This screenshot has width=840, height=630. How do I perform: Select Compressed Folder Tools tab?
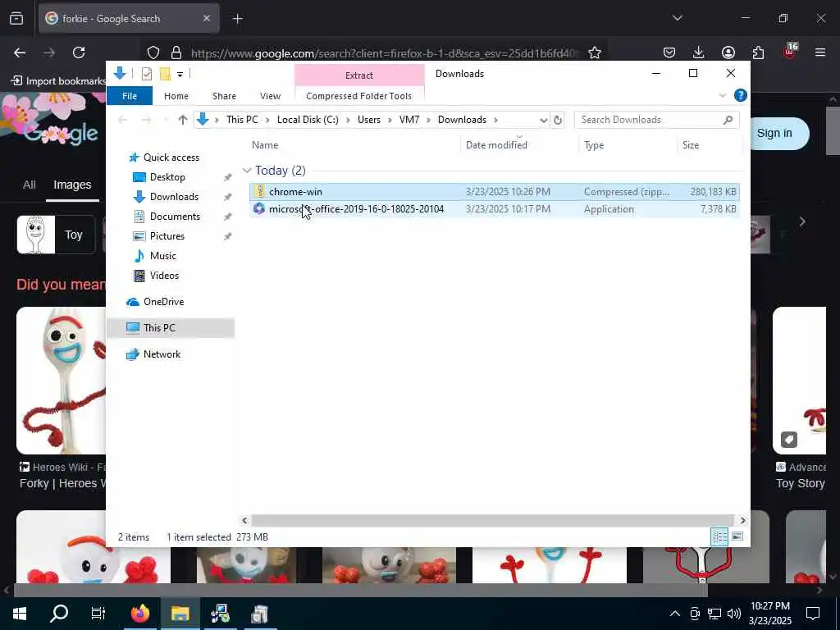pos(359,96)
